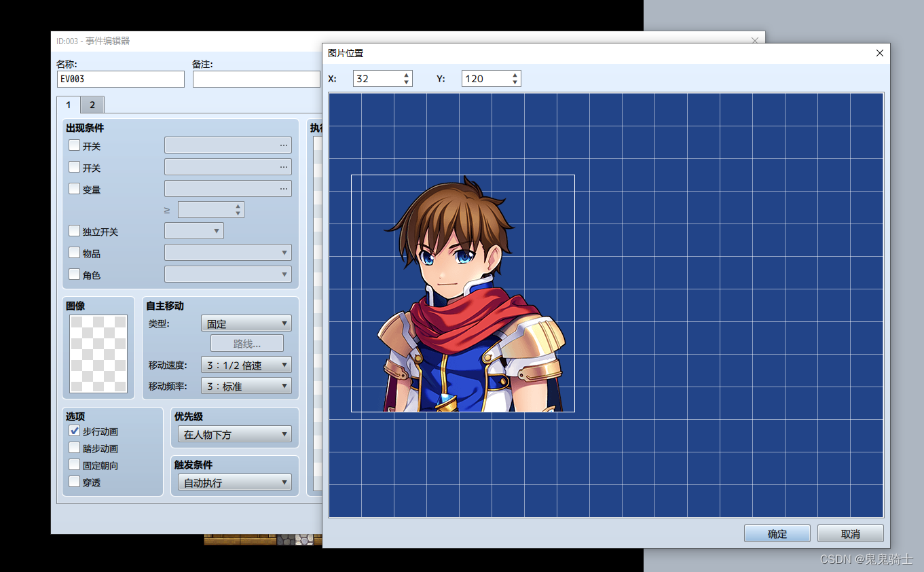
Task: Open the 移动频率 dropdown
Action: [x=246, y=386]
